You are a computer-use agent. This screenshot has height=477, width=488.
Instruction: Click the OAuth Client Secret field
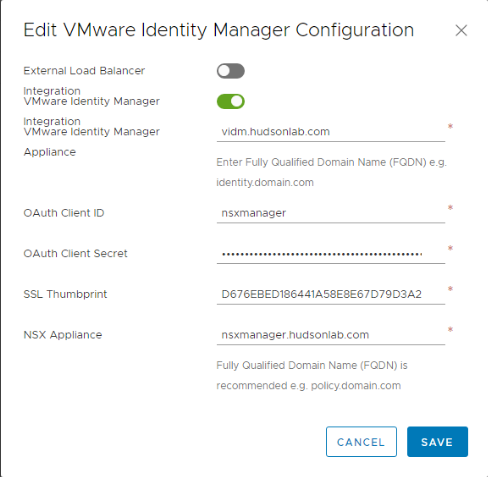pos(331,254)
